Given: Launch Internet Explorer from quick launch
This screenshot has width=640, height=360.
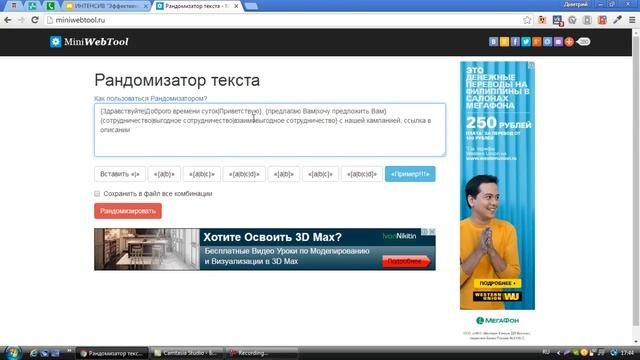Looking at the screenshot, I should click(34, 353).
